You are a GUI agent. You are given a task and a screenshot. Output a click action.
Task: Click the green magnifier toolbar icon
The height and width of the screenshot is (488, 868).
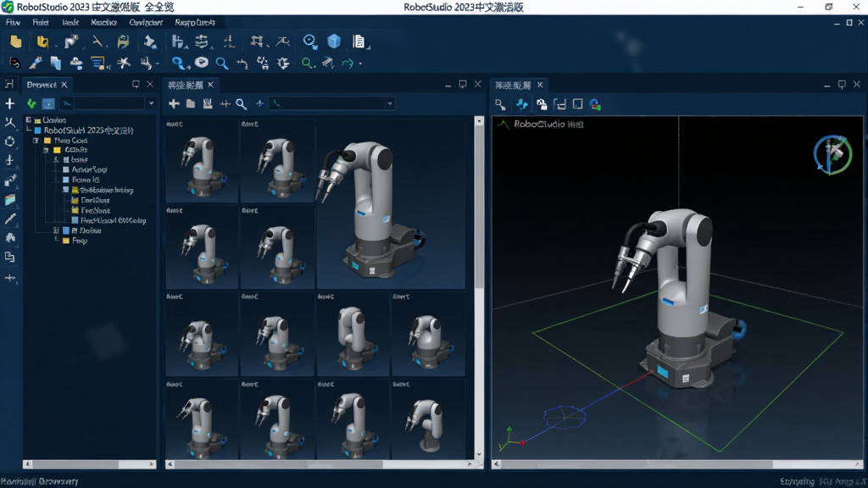click(307, 63)
